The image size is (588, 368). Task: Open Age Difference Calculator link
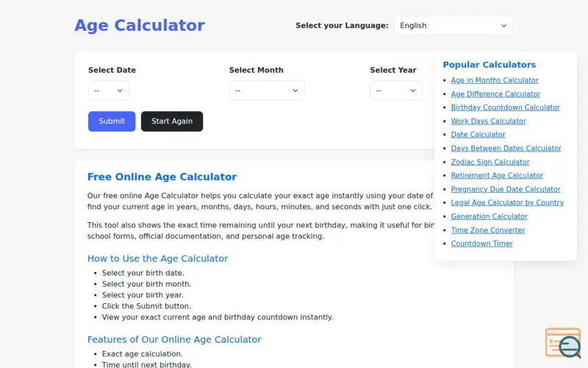(495, 94)
